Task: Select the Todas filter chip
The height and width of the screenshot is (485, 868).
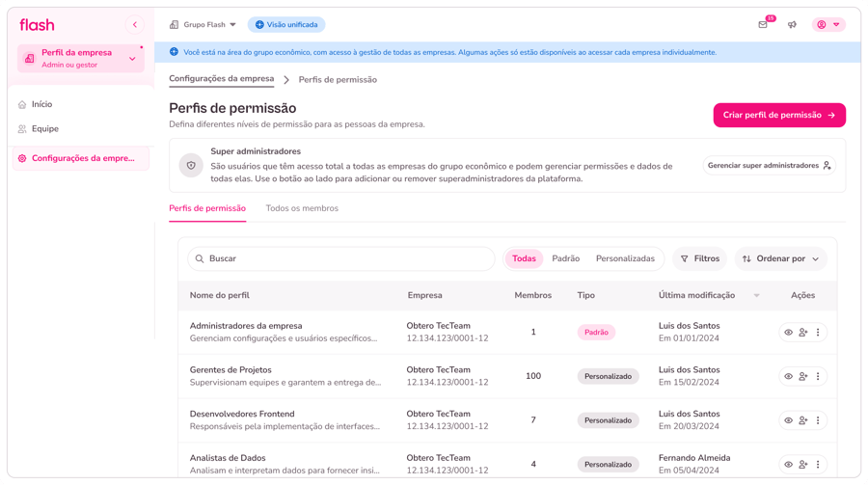Action: [x=524, y=258]
